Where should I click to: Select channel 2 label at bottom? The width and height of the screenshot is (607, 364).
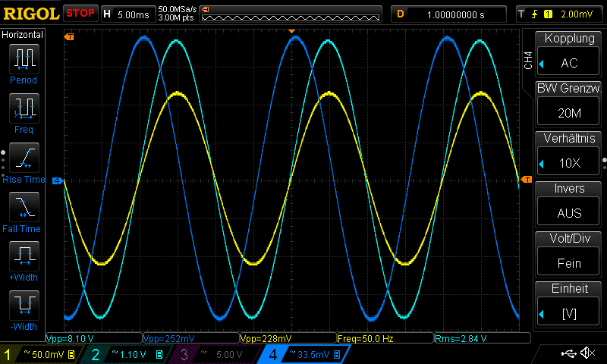(96, 355)
